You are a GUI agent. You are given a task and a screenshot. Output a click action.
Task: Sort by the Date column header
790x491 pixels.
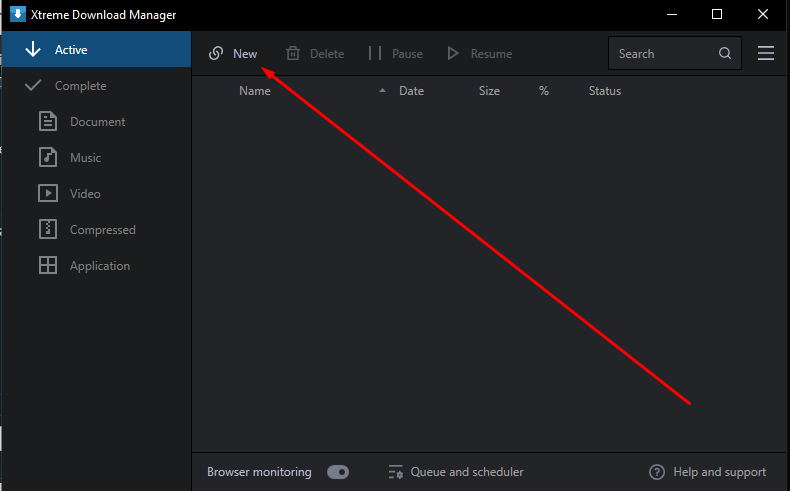click(412, 91)
